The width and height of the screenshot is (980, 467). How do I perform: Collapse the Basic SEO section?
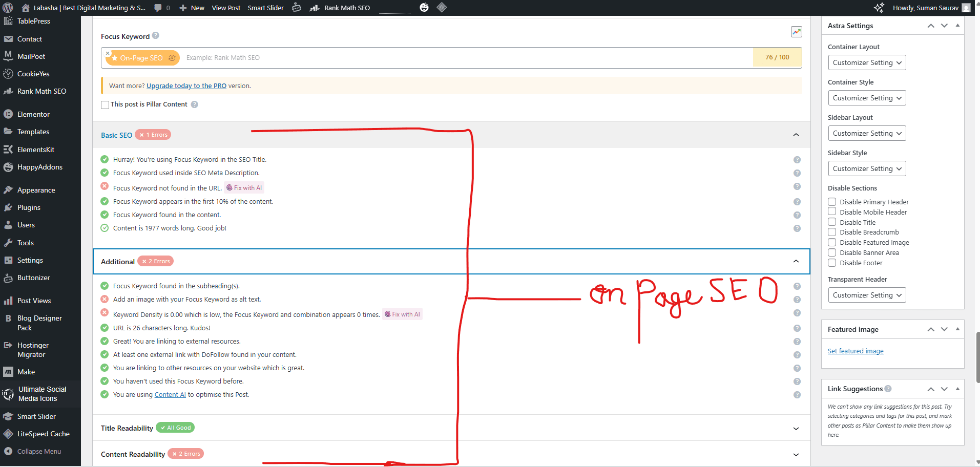coord(796,135)
